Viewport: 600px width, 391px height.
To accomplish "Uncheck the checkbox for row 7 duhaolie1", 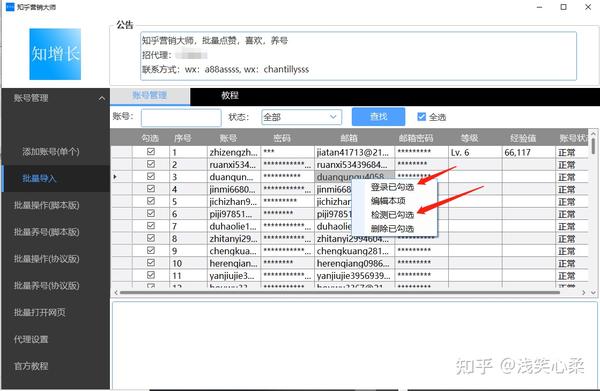I will click(x=151, y=226).
